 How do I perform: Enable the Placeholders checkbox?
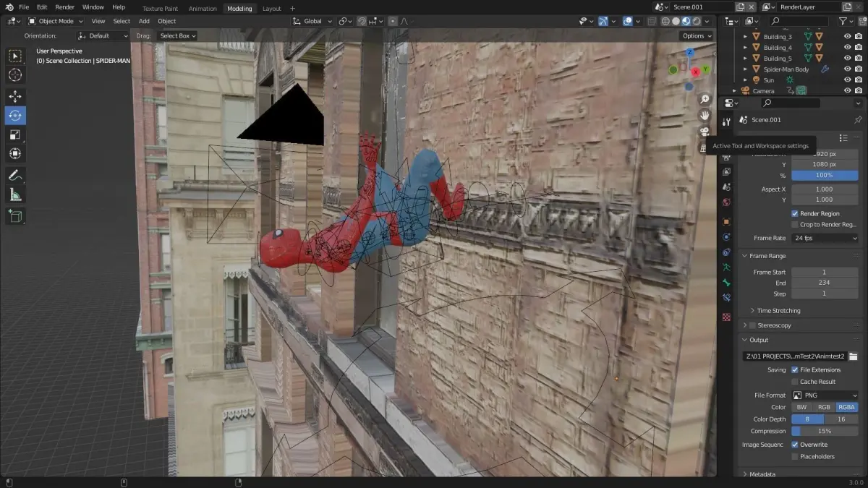coord(795,456)
